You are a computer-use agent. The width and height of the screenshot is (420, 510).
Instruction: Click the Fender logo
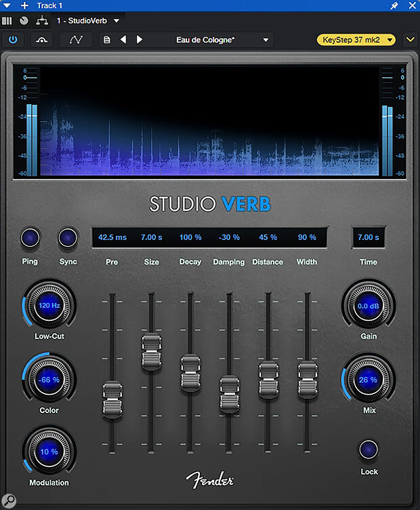209,479
